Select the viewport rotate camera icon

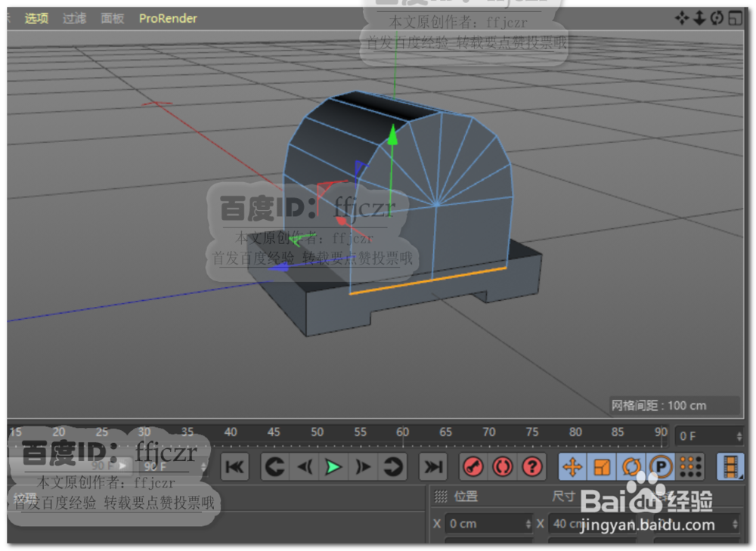(x=717, y=17)
